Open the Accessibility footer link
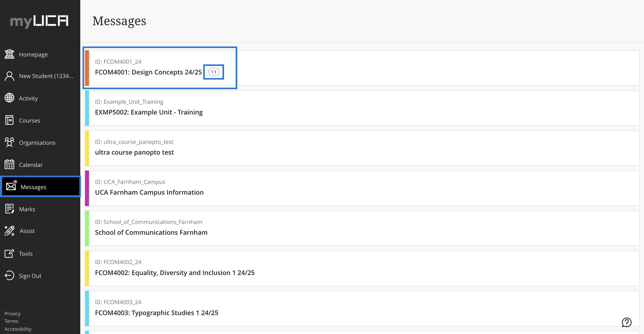644x334 pixels. [18, 329]
